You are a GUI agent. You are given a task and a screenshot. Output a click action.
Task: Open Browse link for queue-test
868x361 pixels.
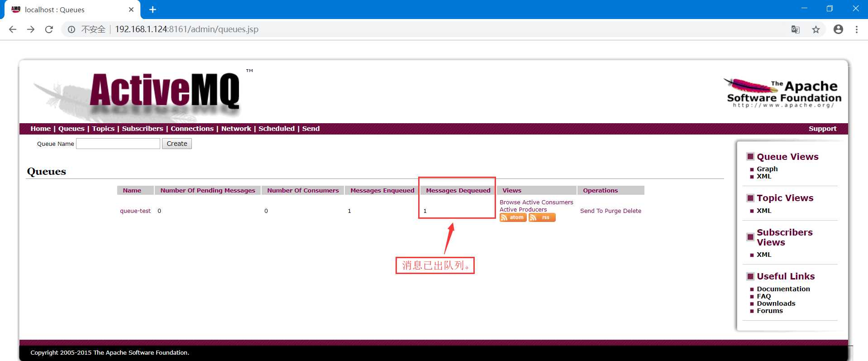click(510, 202)
